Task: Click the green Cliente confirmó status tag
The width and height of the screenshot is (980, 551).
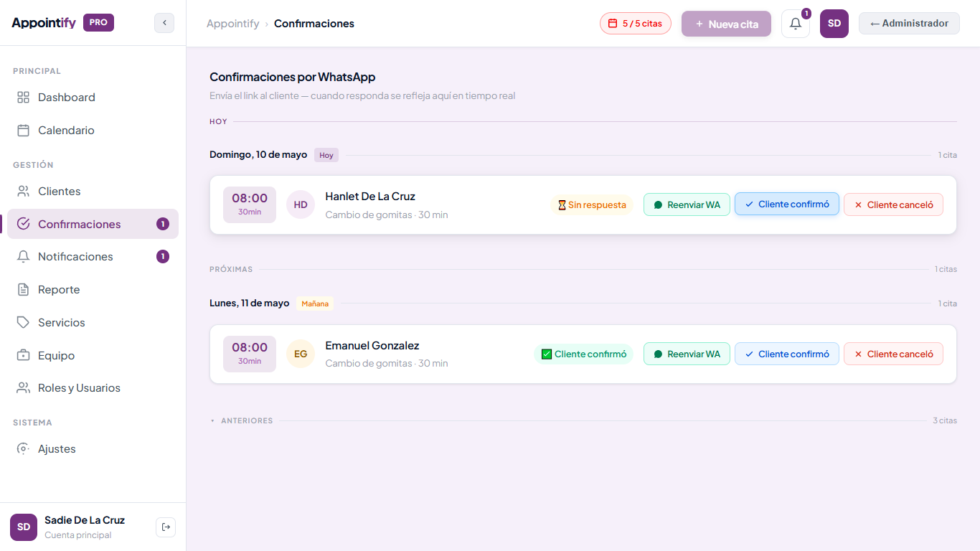Action: pos(583,354)
